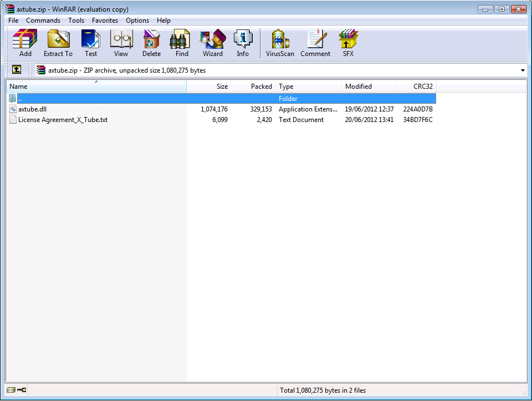Click the parent folder icon in list

13,98
